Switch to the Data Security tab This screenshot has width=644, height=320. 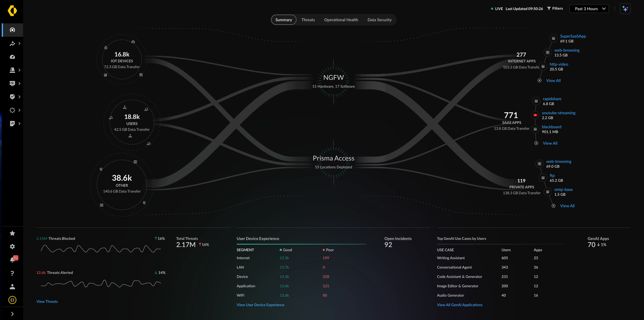pyautogui.click(x=379, y=20)
